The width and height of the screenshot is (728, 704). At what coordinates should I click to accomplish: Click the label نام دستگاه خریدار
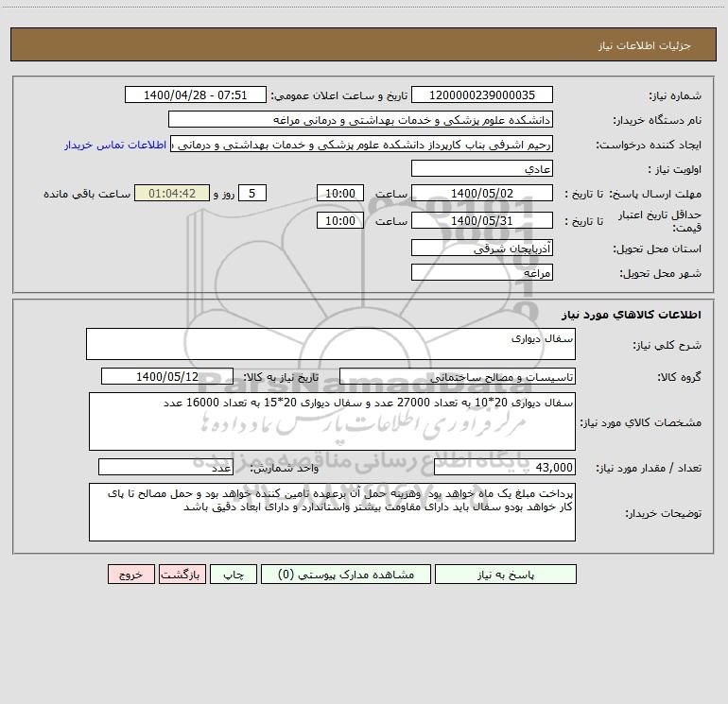657,120
